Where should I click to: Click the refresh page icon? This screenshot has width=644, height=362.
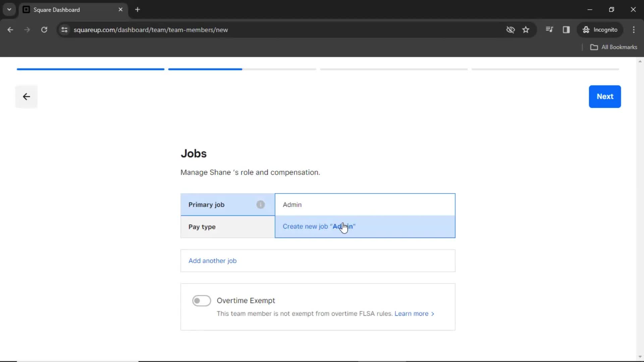44,29
